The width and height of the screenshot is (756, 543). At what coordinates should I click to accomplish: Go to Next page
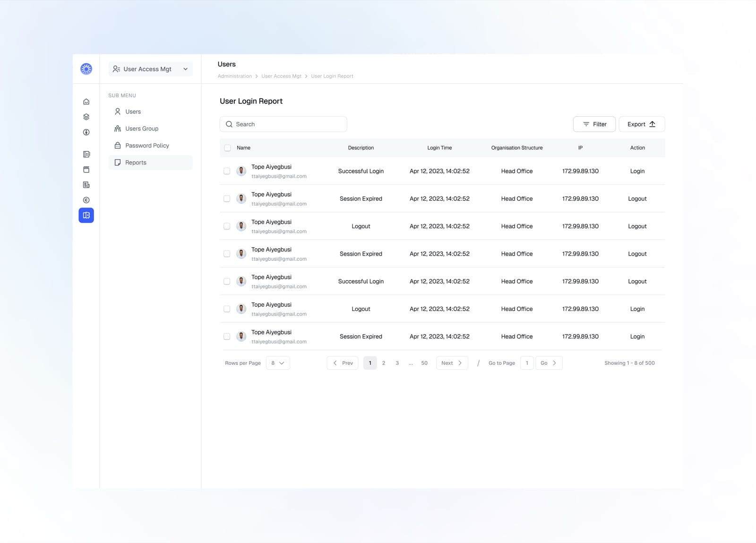pyautogui.click(x=452, y=363)
